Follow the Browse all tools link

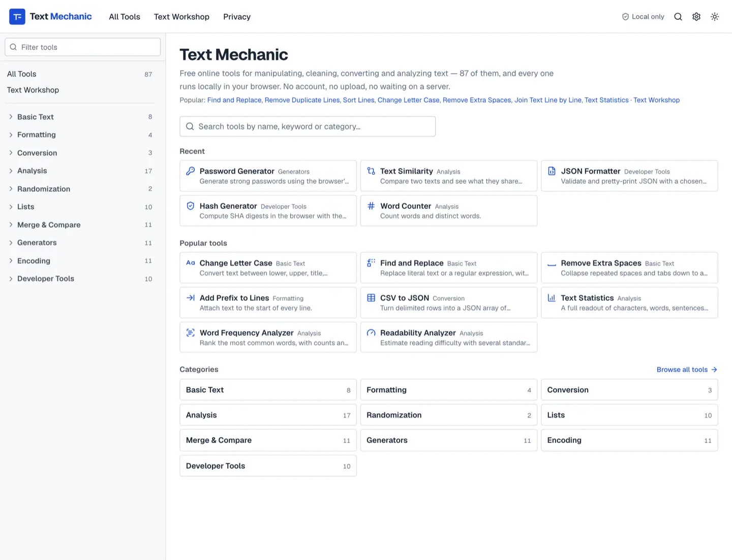pos(687,369)
